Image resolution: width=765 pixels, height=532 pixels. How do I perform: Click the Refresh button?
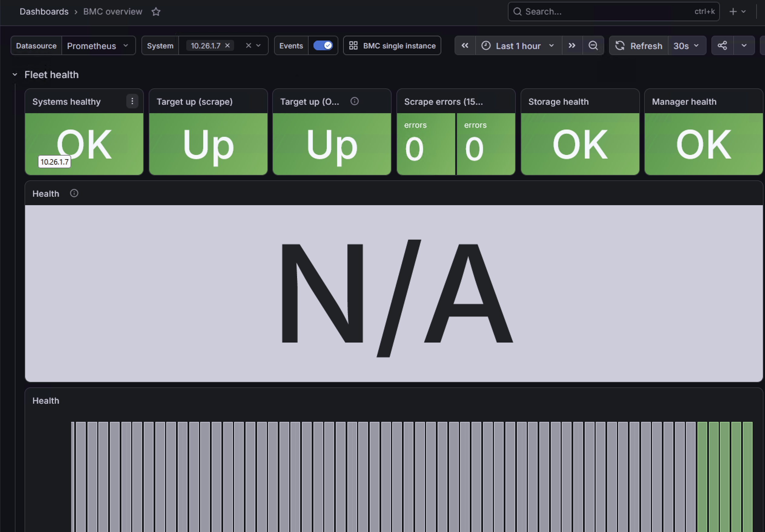(639, 46)
